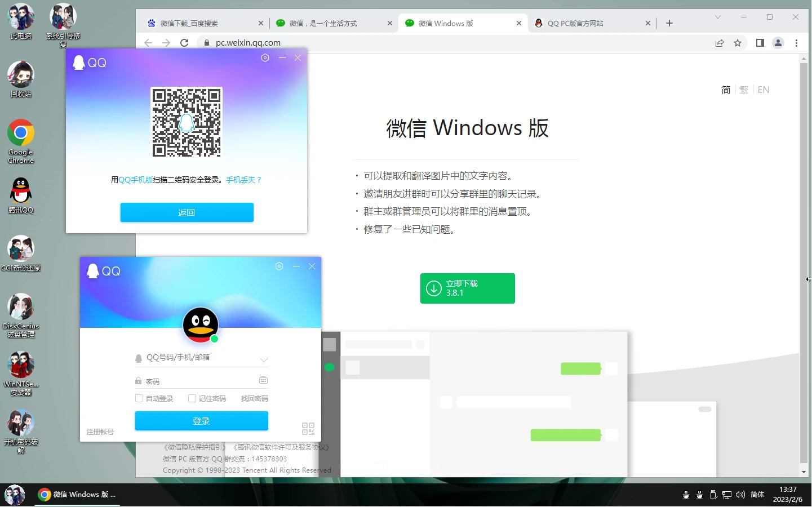Open a new Chrome tab
The image size is (812, 507).
click(669, 23)
